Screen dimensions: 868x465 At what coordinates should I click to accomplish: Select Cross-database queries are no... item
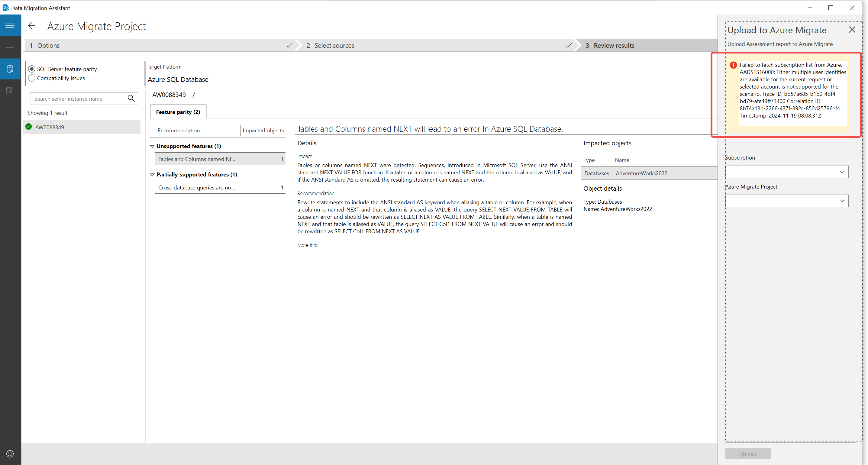[x=220, y=187]
